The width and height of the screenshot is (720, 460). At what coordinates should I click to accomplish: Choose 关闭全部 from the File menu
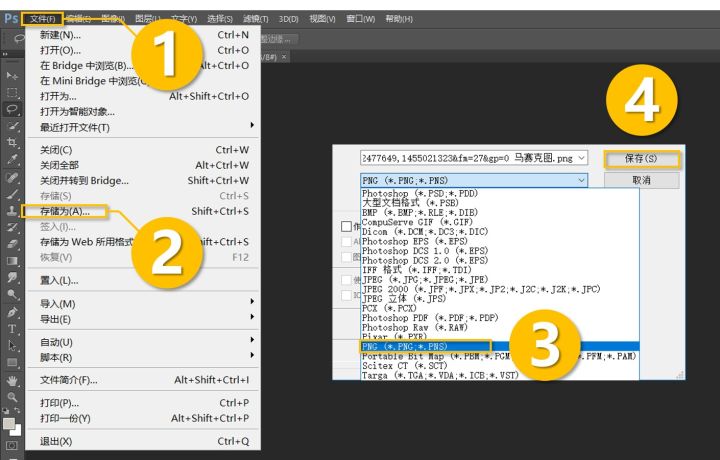143,165
